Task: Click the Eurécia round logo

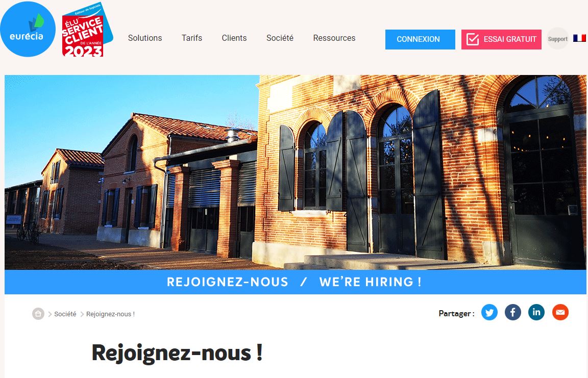Action: point(28,29)
